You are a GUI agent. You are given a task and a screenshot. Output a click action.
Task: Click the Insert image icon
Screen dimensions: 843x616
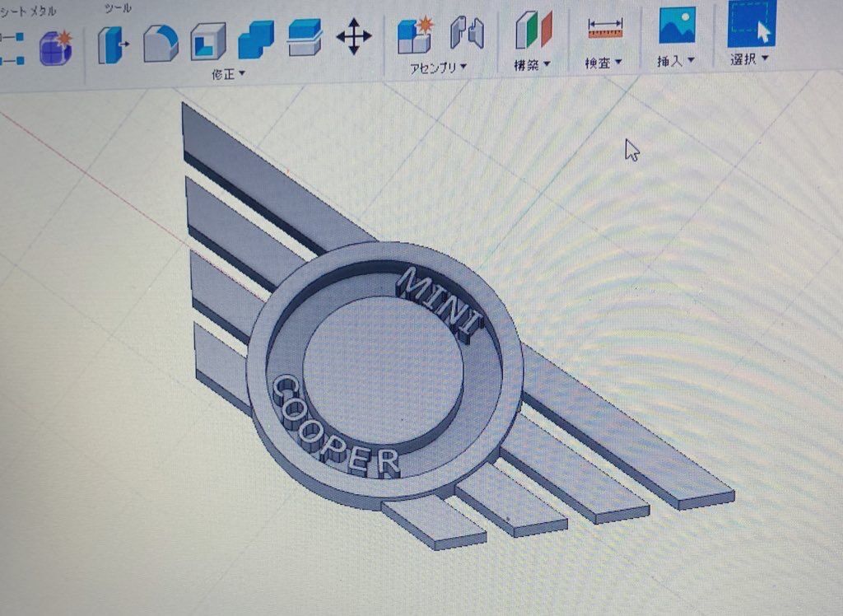[678, 26]
